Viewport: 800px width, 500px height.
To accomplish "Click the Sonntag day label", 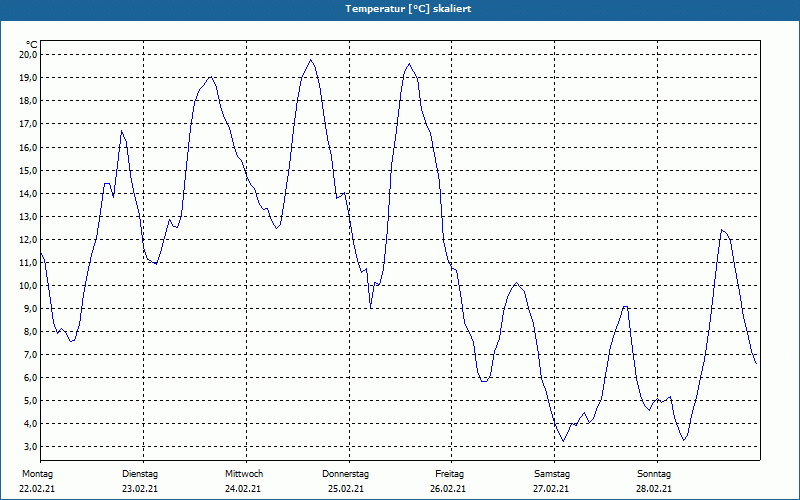I will [654, 474].
